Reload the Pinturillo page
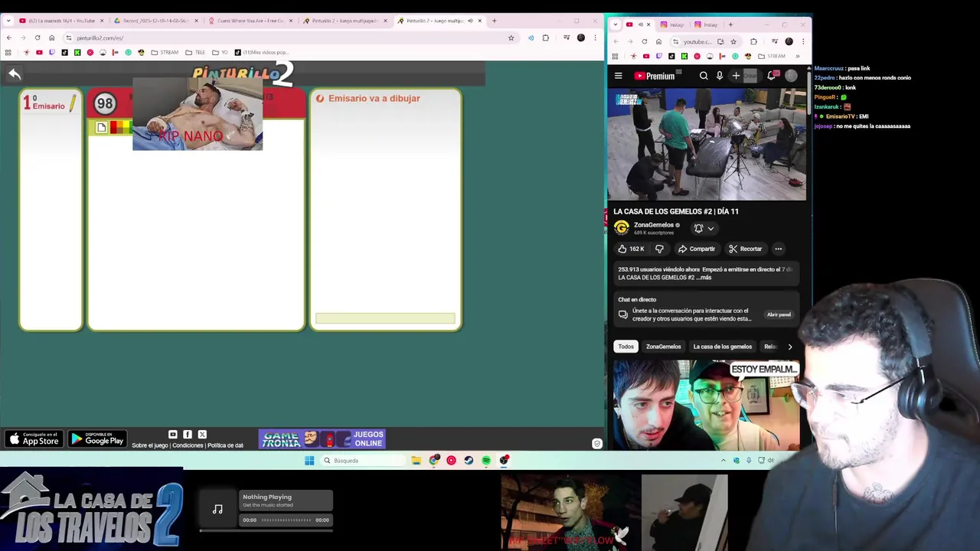The image size is (980, 551). click(38, 37)
